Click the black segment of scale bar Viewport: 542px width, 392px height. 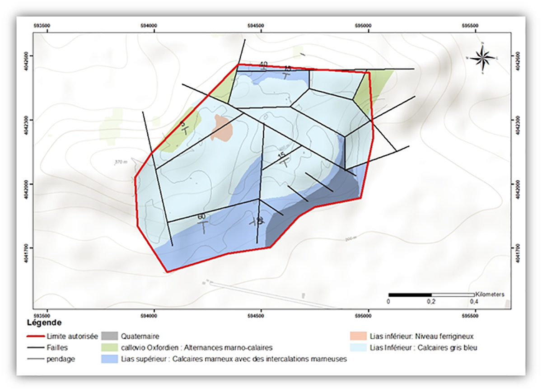click(x=410, y=295)
